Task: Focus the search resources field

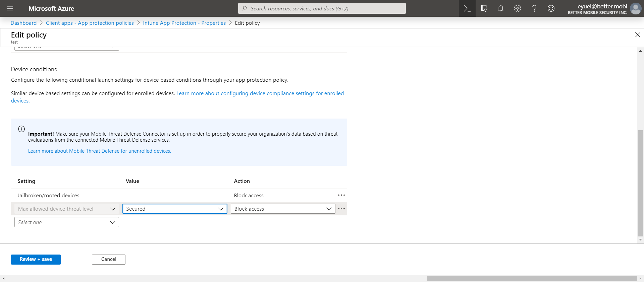Action: 322,8
